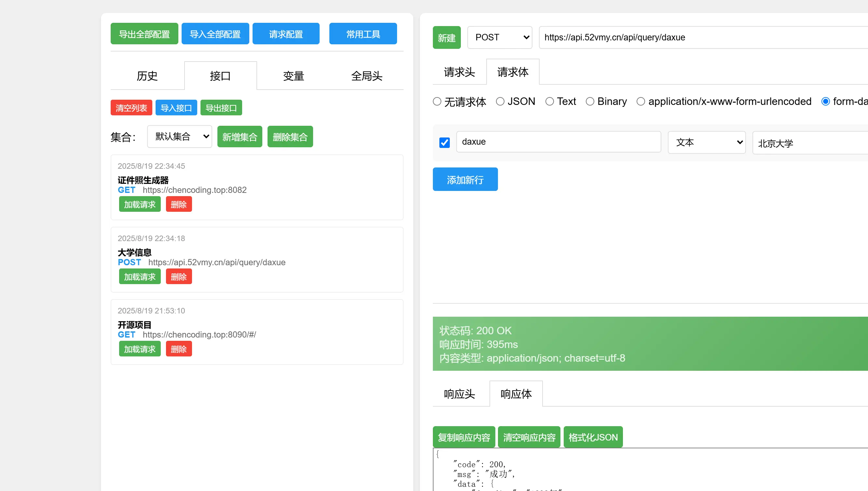
Task: Delete the 开源项目 entry
Action: tap(179, 349)
